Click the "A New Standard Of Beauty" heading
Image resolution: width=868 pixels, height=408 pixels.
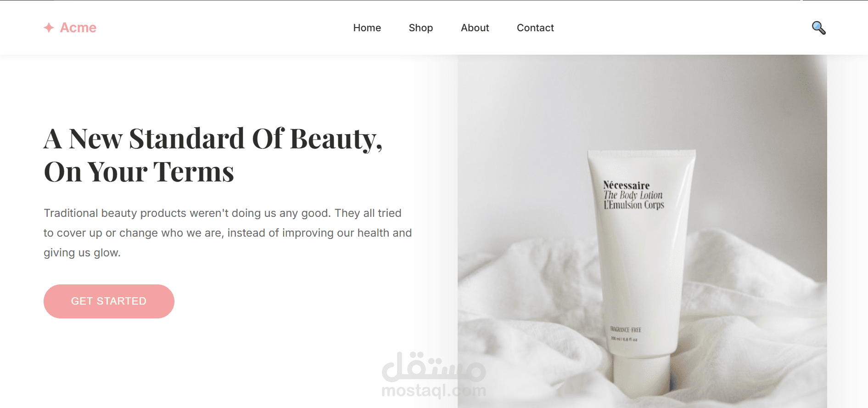(213, 139)
